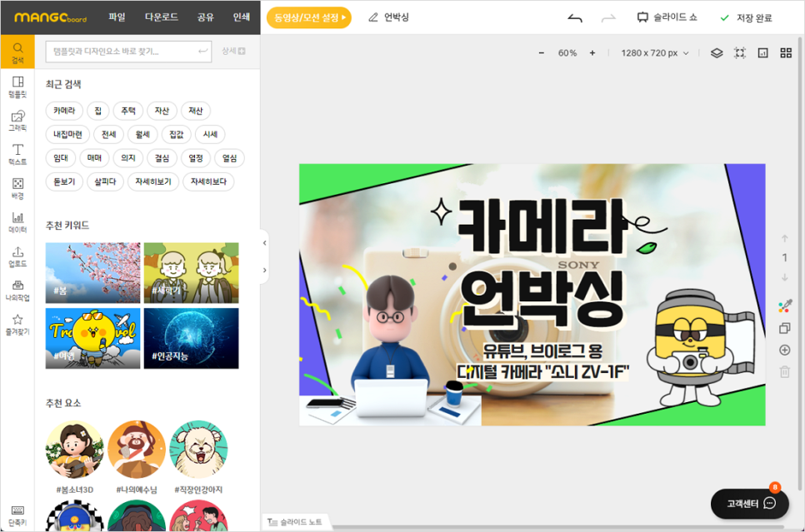Select the 내집마련 recent search tag

click(x=67, y=134)
